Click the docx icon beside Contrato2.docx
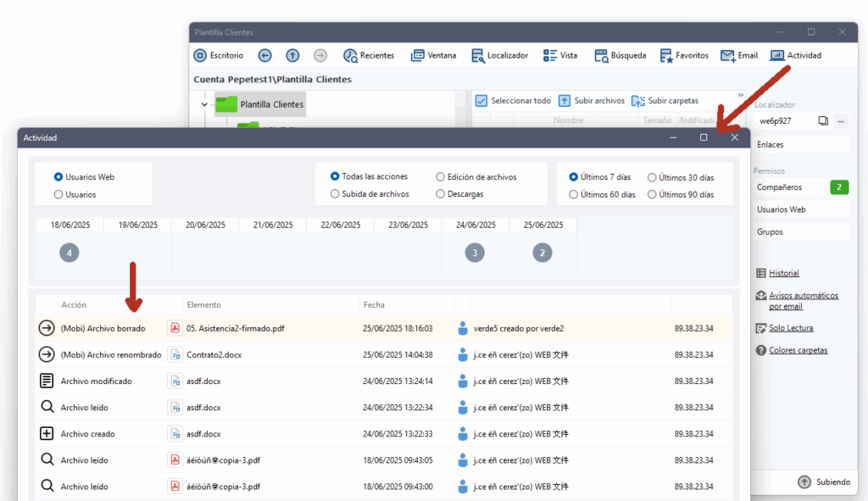The width and height of the screenshot is (868, 501). [x=175, y=354]
